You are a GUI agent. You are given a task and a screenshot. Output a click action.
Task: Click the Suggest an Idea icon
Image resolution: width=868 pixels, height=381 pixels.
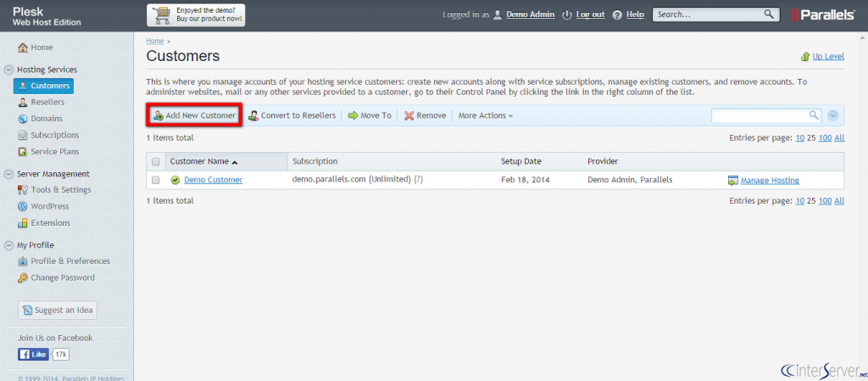[28, 311]
